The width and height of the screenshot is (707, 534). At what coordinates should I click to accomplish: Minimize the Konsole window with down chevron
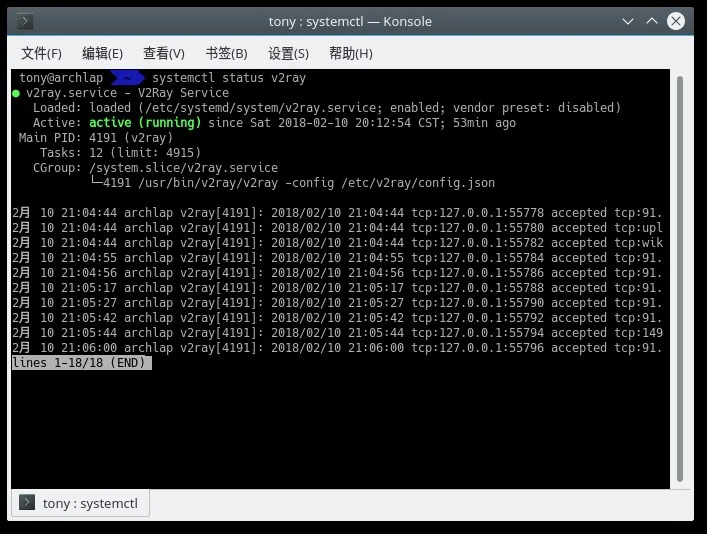point(628,21)
